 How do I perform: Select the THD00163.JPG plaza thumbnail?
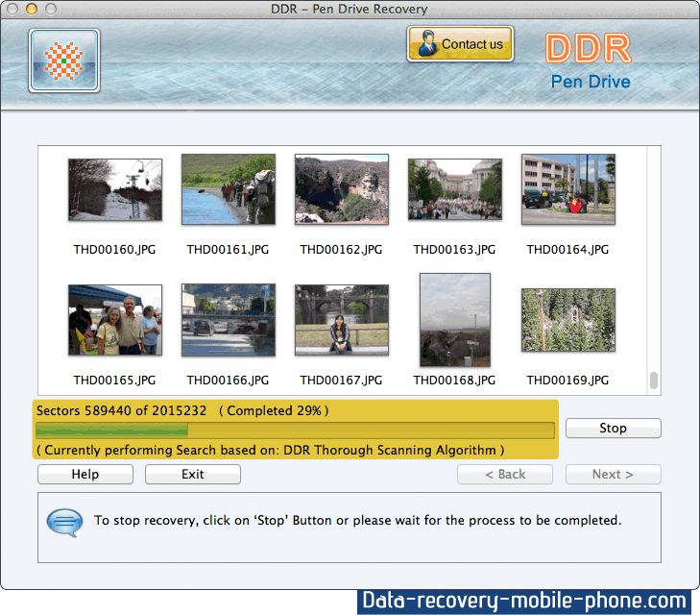455,189
